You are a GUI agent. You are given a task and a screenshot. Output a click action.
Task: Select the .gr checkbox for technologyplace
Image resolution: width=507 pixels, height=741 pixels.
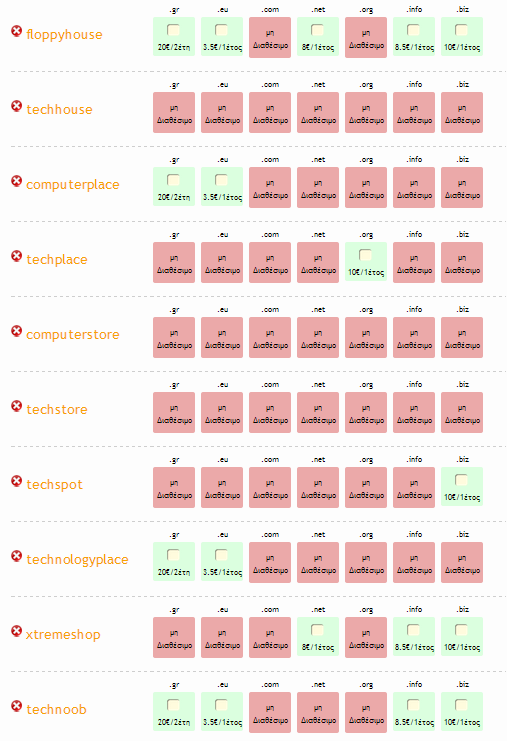(x=173, y=555)
